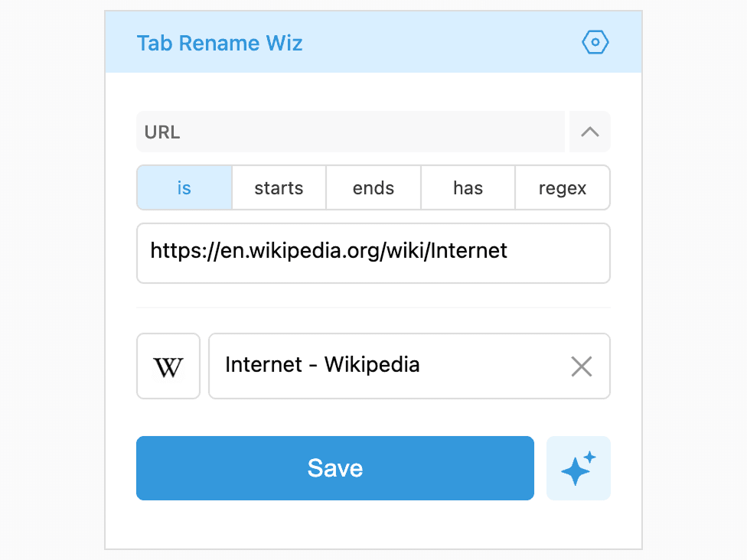The width and height of the screenshot is (747, 560).
Task: Click the Tab Rename Wiz title
Action: click(x=220, y=43)
